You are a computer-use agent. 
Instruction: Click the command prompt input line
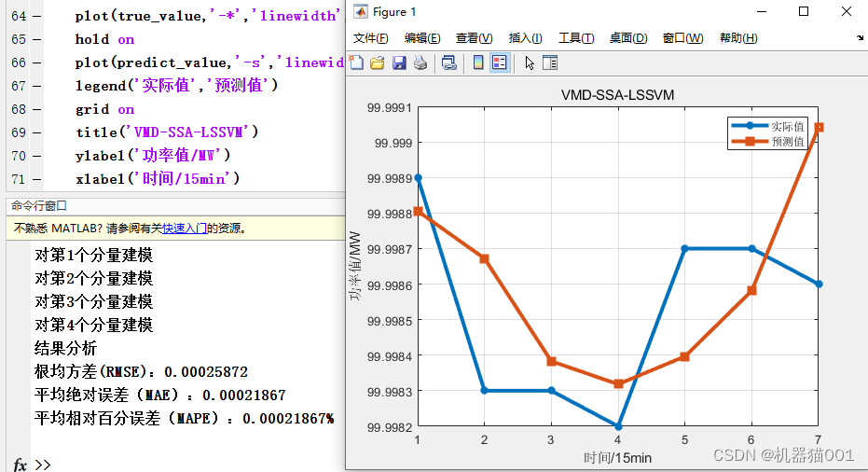tap(186, 464)
